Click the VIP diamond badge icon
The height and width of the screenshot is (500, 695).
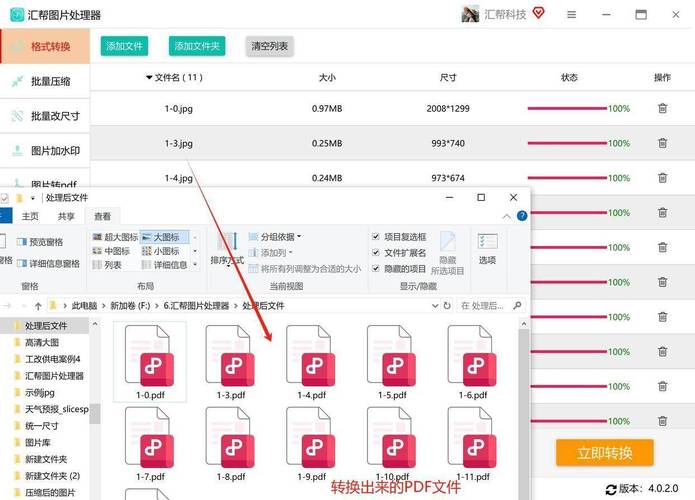pos(539,13)
